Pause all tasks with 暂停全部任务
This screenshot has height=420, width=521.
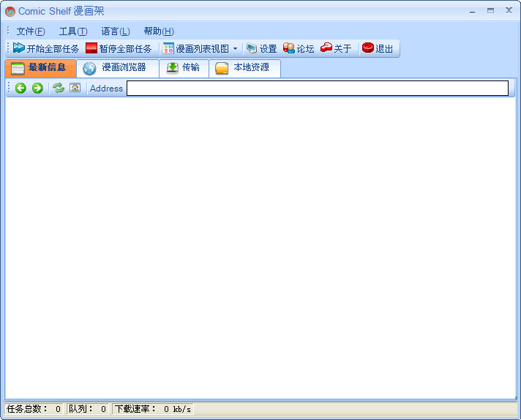(119, 48)
